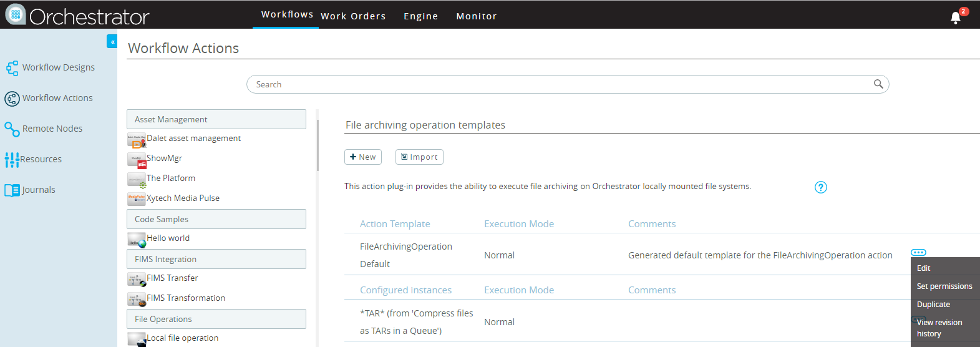Open the Engine tab
This screenshot has width=980, height=347.
[420, 16]
